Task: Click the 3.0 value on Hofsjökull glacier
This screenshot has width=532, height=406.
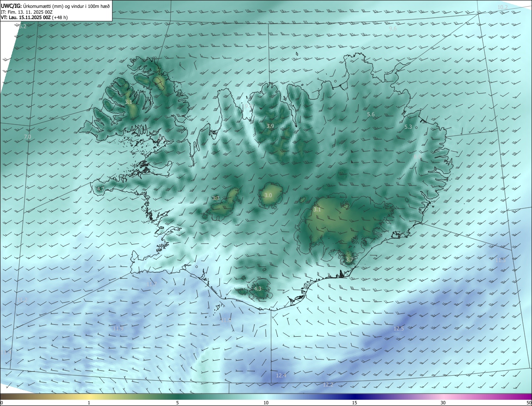Action: (x=268, y=195)
